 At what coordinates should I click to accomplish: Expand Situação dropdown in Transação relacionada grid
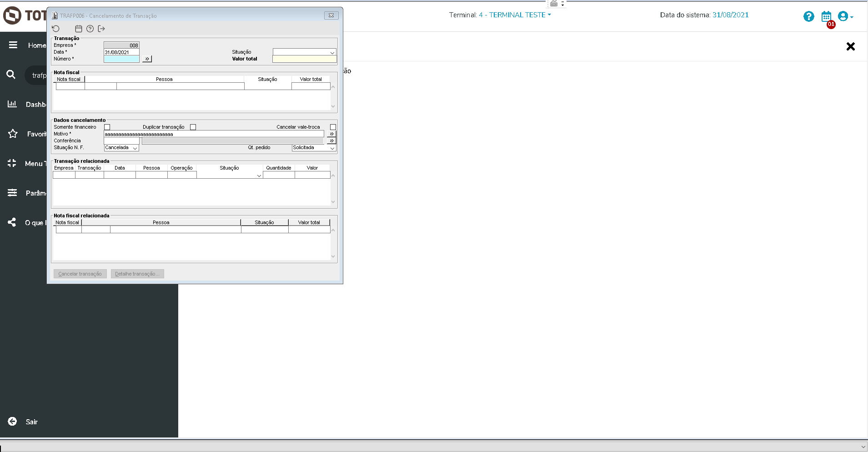point(259,176)
